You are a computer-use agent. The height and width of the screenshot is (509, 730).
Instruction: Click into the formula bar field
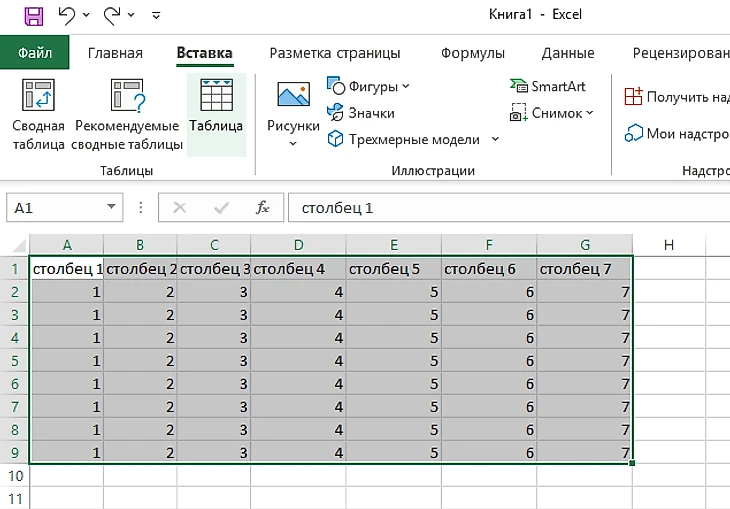click(x=500, y=208)
